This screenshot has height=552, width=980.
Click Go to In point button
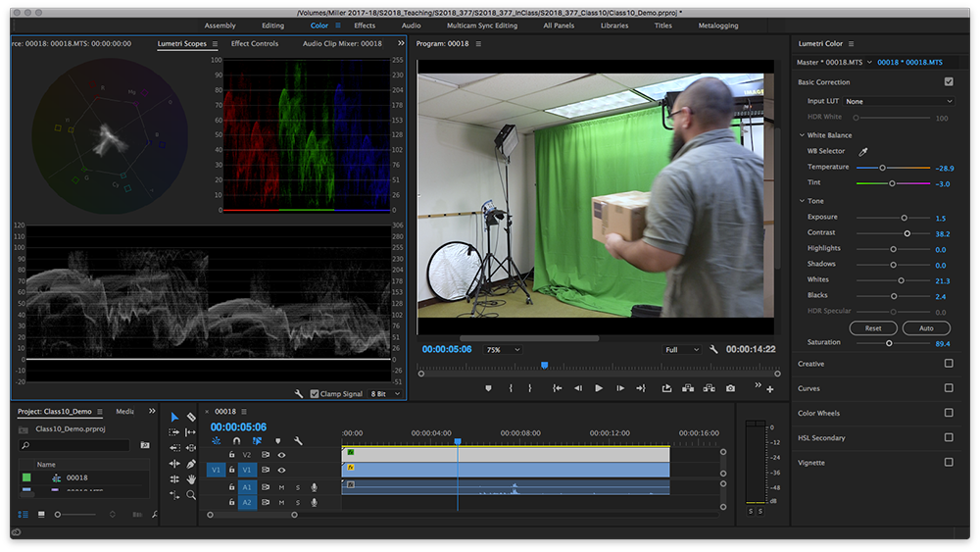[x=557, y=388]
